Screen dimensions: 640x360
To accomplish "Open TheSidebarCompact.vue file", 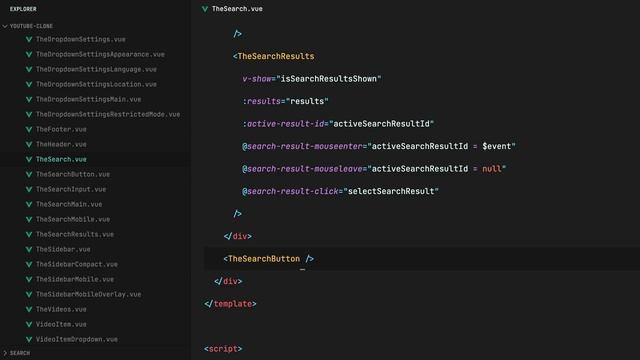I will coord(77,264).
